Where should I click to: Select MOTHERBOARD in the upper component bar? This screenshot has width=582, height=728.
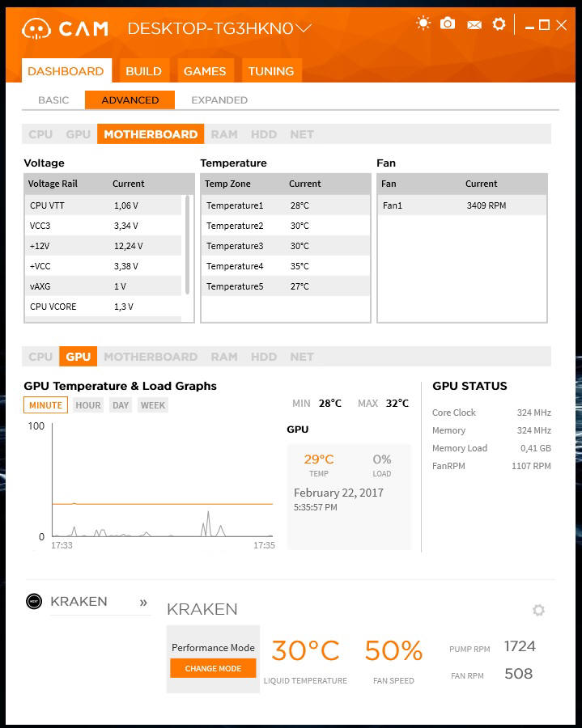(151, 134)
